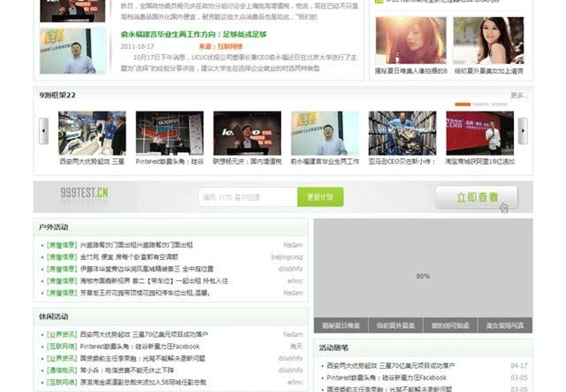The width and height of the screenshot is (566, 392).
Task: Click the 04-17 date in 活动随笔
Action: click(x=519, y=366)
